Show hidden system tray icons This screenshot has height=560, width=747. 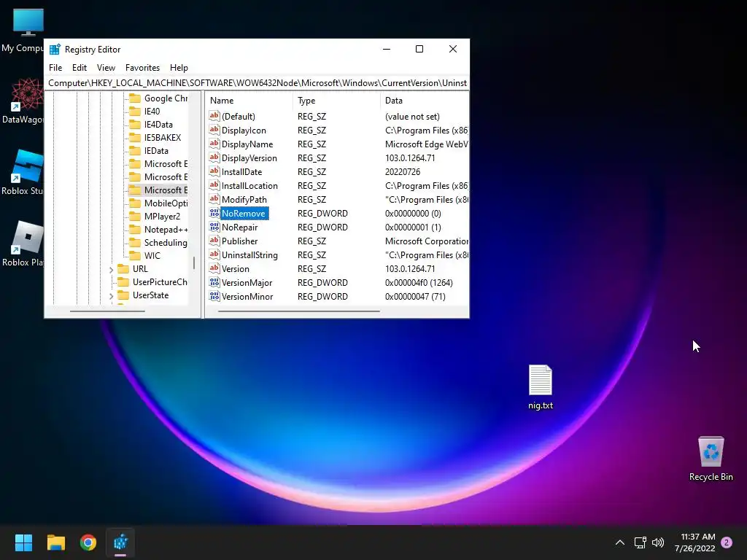coord(620,542)
